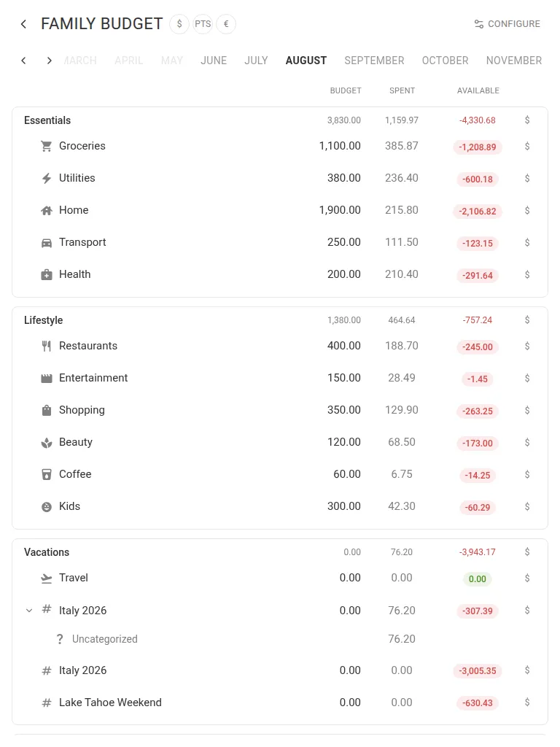Click the Home available amount -2,106.82 badge
Image resolution: width=560 pixels, height=747 pixels.
pyautogui.click(x=477, y=211)
